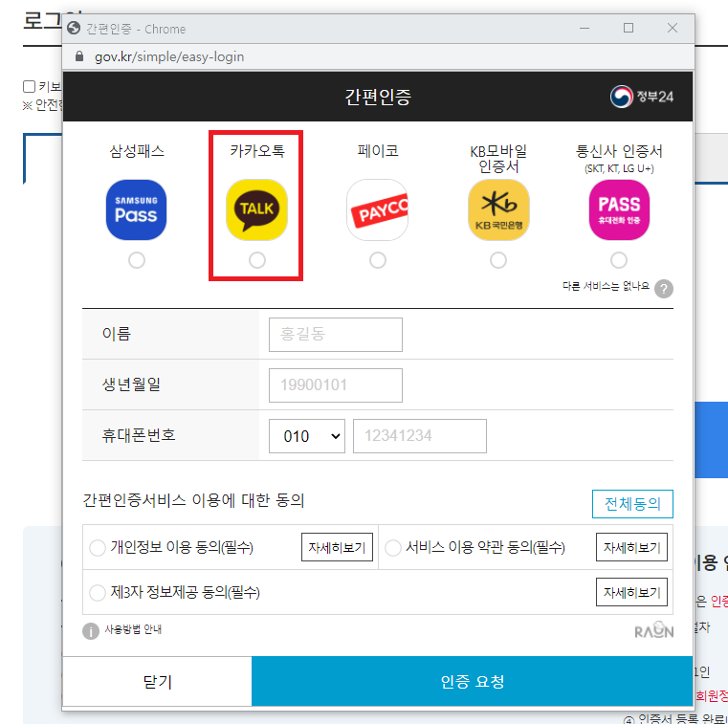Select the 통신사 인증서 radio button
728x724 pixels.
(x=619, y=260)
